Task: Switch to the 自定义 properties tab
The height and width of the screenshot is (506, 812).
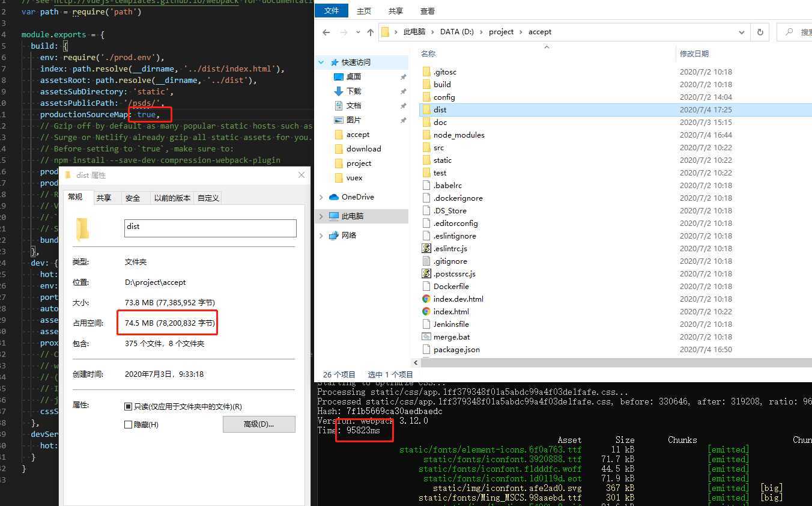Action: [208, 198]
